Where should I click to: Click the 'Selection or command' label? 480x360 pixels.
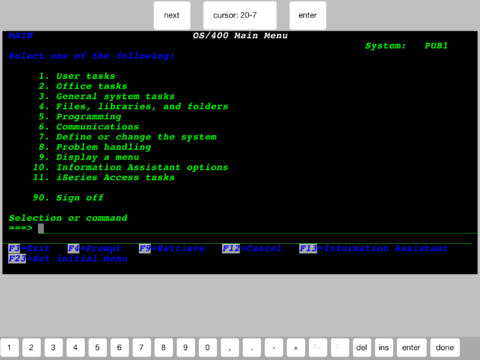pos(68,218)
